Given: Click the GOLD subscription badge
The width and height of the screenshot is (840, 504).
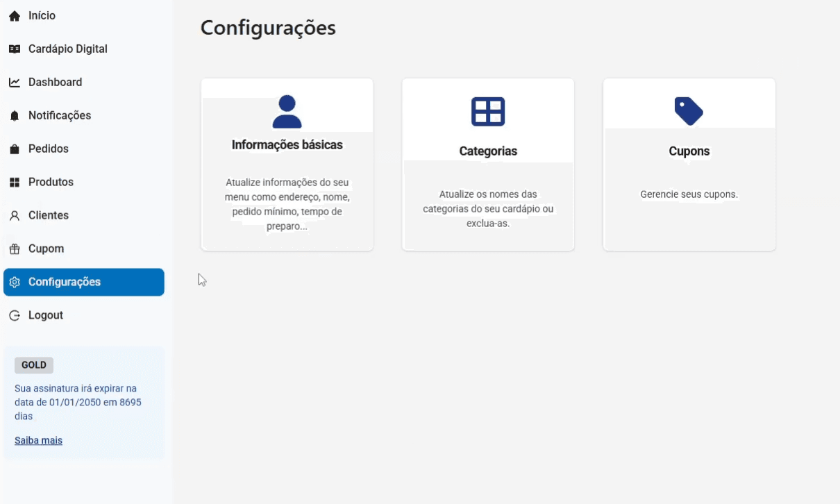Looking at the screenshot, I should (x=34, y=365).
